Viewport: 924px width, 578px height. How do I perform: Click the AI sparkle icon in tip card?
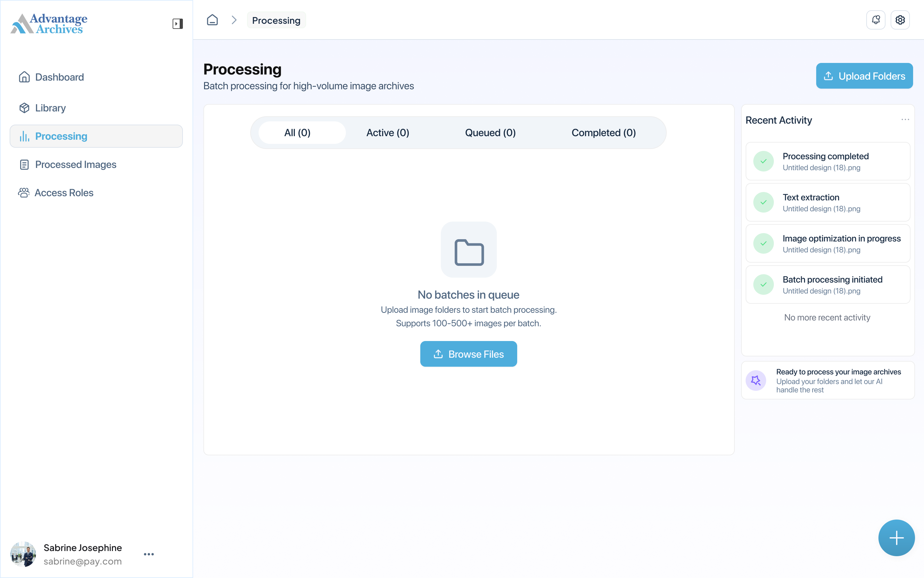click(756, 381)
